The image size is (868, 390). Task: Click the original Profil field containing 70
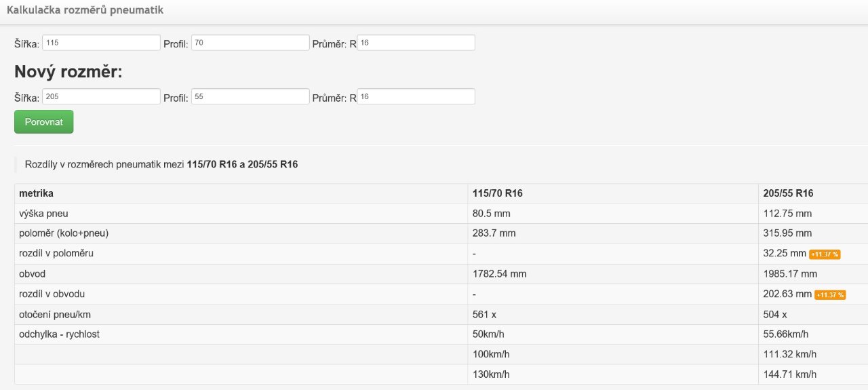pyautogui.click(x=250, y=43)
